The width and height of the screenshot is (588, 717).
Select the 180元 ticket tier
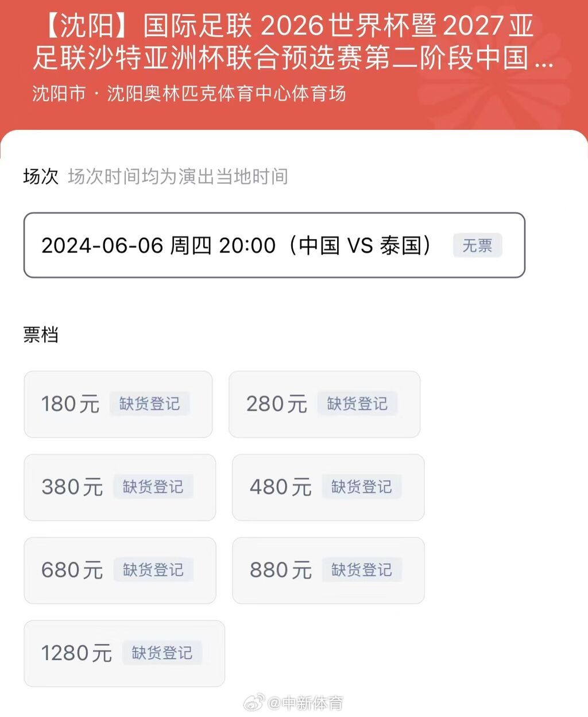(x=118, y=404)
